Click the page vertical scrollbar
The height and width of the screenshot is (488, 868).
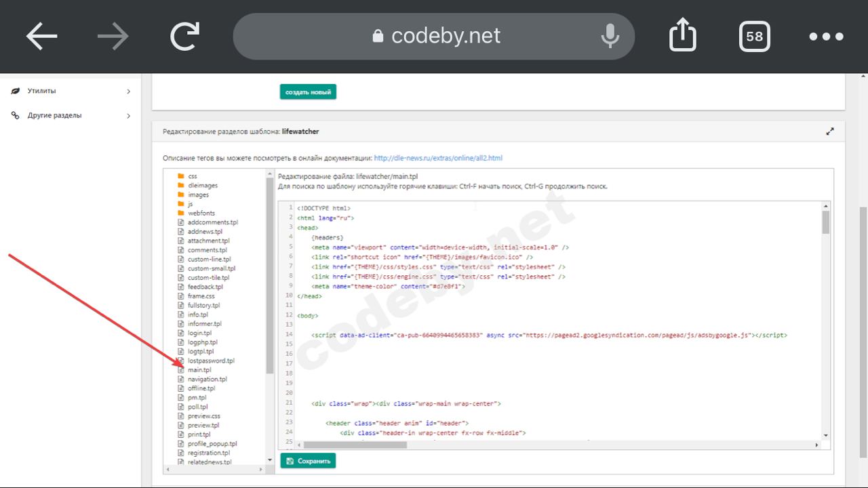point(863,332)
